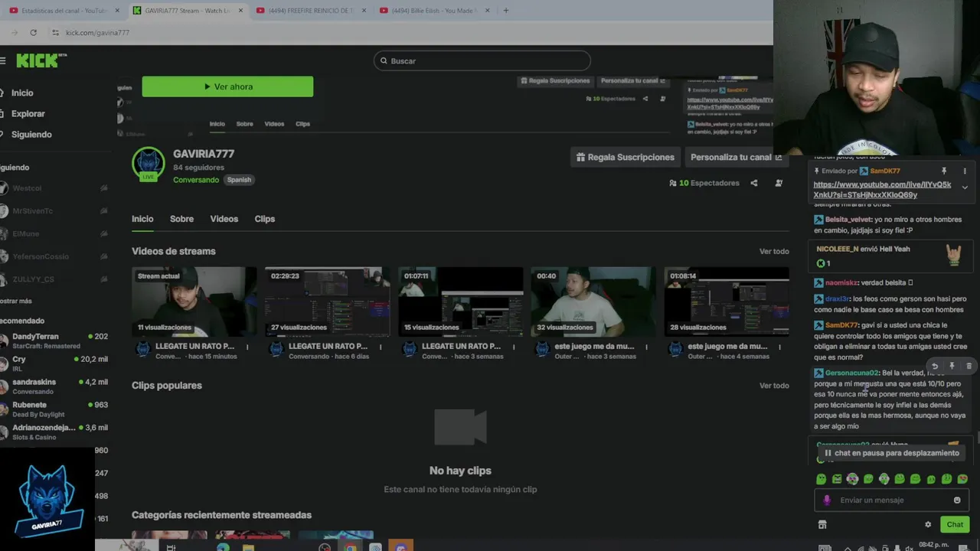Go to Inicio in the sidebar

pyautogui.click(x=22, y=93)
